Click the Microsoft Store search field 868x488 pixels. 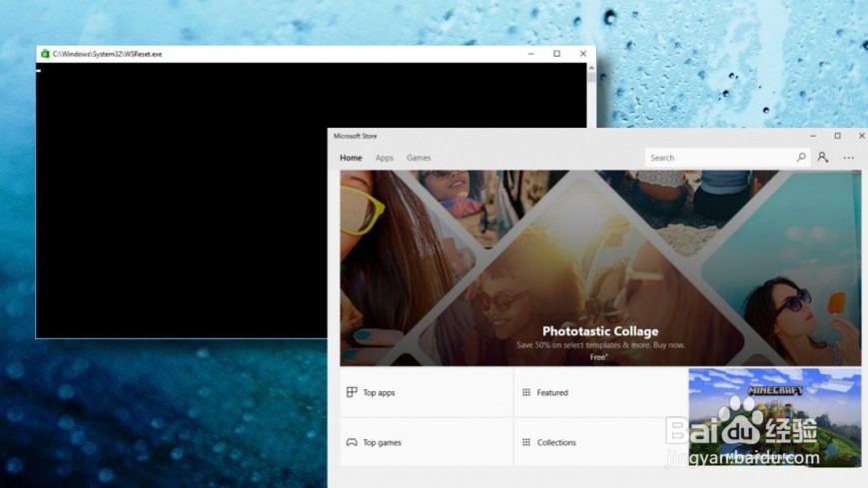[x=727, y=158]
